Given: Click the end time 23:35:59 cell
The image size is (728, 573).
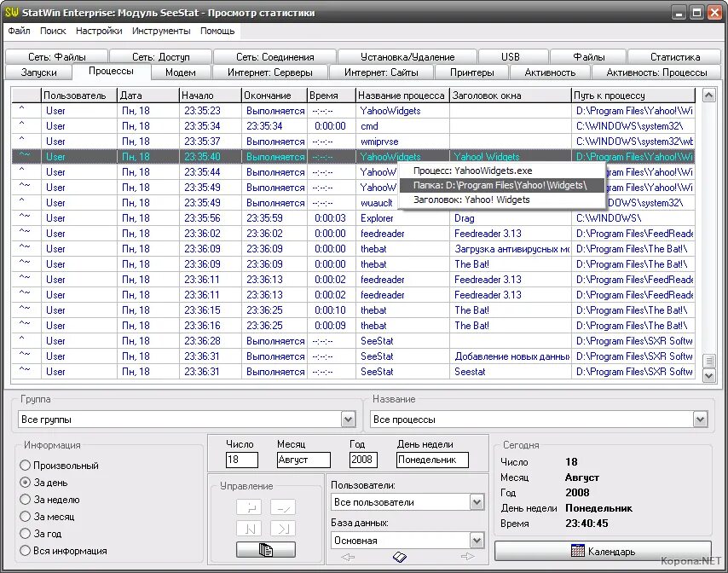Looking at the screenshot, I should 274,217.
